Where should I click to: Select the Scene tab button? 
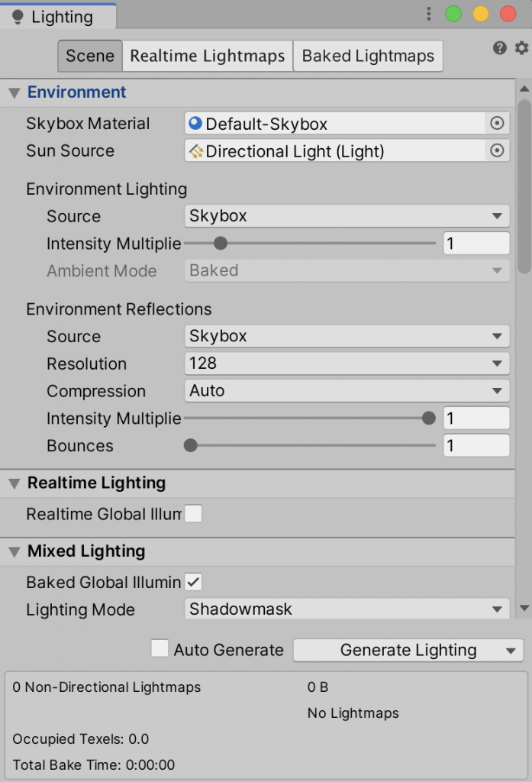[90, 56]
